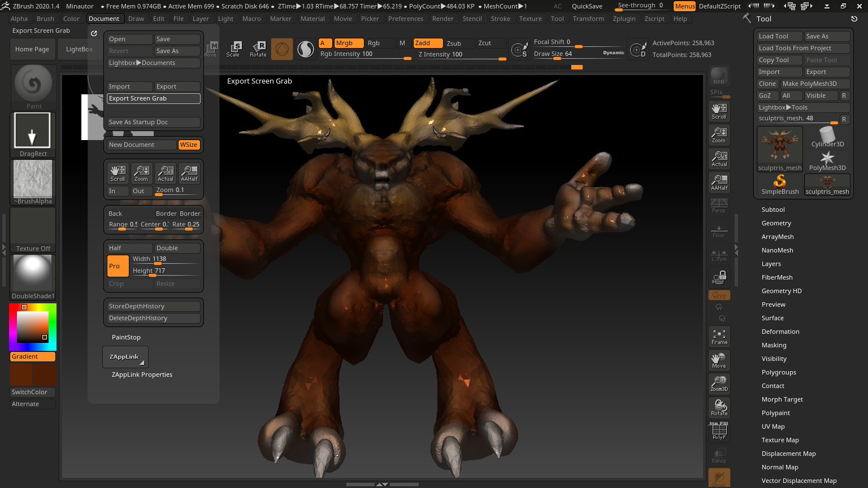Click the current material sphere icon
The image size is (868, 488).
tap(306, 49)
